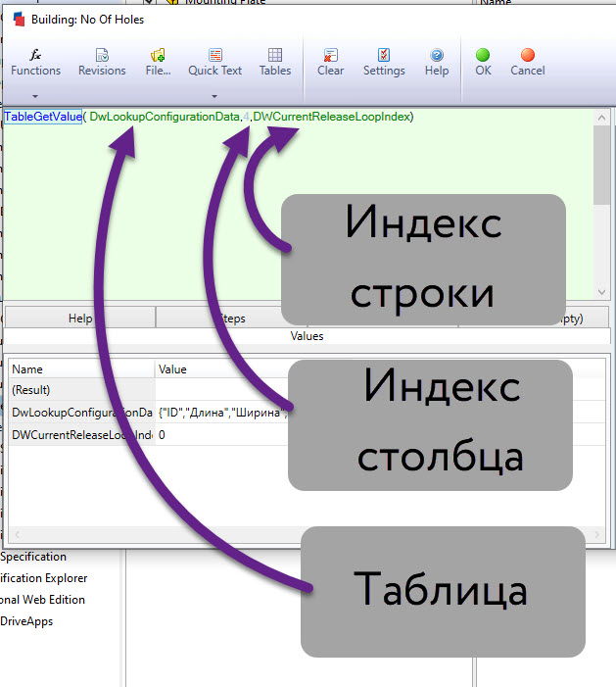Expand the Quick Text dropdown arrow
The width and height of the screenshot is (616, 687).
(214, 96)
